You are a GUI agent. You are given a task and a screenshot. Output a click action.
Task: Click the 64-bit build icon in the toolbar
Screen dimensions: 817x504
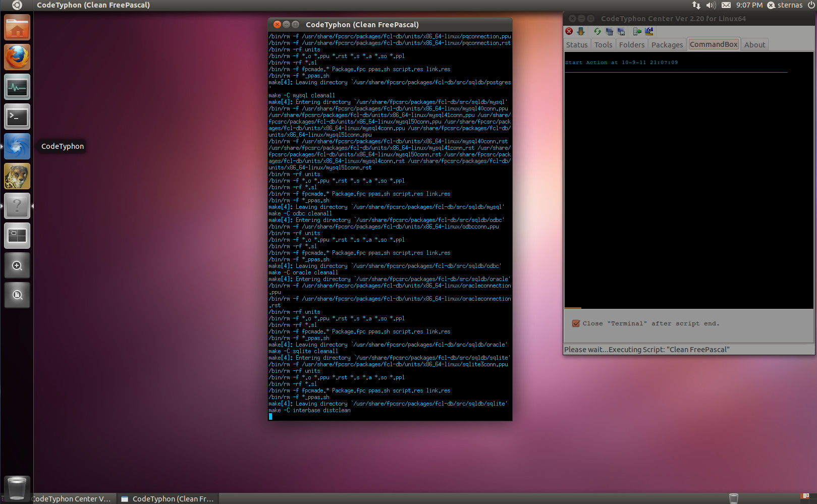pyautogui.click(x=649, y=31)
